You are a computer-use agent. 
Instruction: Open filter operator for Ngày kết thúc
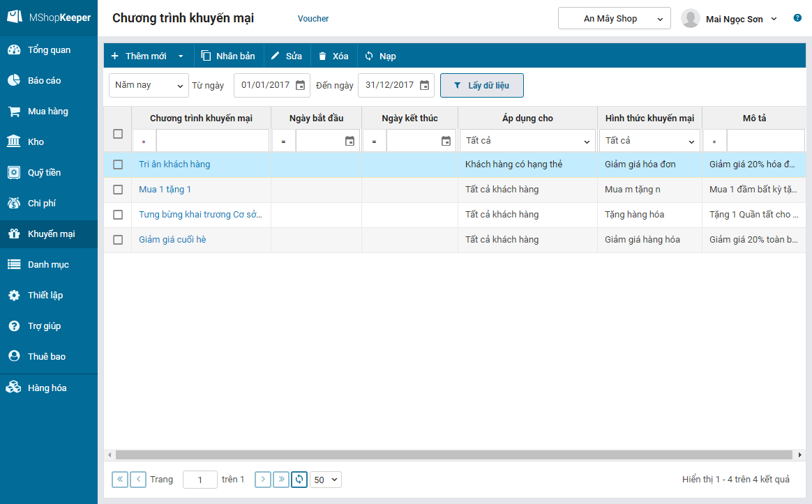click(375, 142)
